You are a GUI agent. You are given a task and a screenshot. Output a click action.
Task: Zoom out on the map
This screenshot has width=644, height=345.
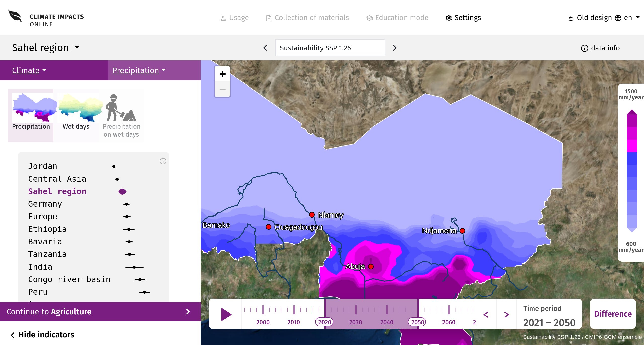click(222, 89)
